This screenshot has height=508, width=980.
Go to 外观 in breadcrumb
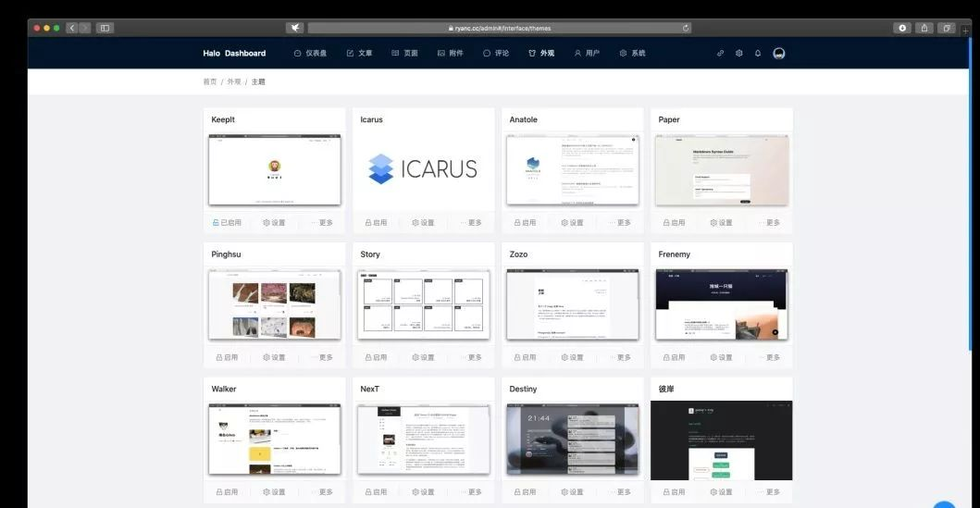point(234,81)
